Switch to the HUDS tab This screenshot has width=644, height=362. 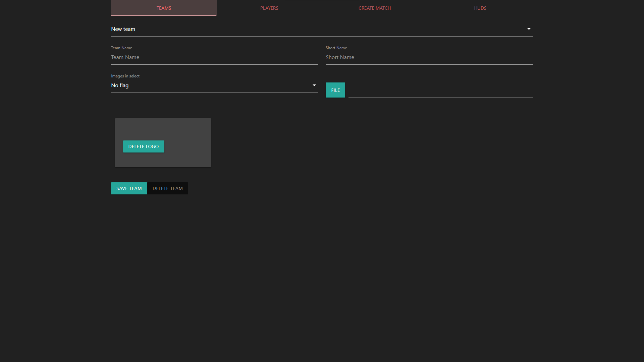[x=480, y=8]
